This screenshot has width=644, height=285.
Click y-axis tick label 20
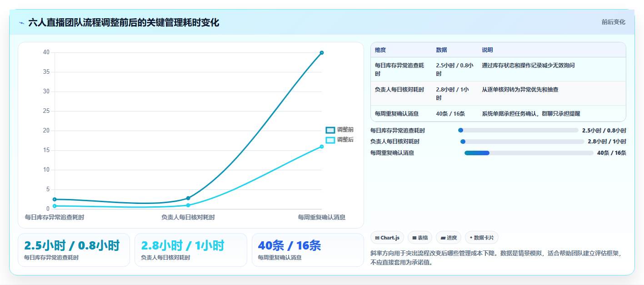pos(46,131)
